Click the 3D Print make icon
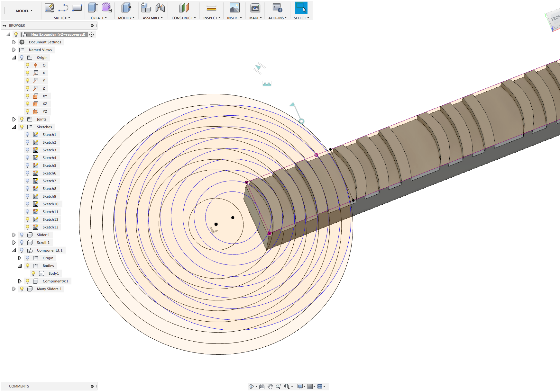This screenshot has width=560, height=392. (255, 8)
